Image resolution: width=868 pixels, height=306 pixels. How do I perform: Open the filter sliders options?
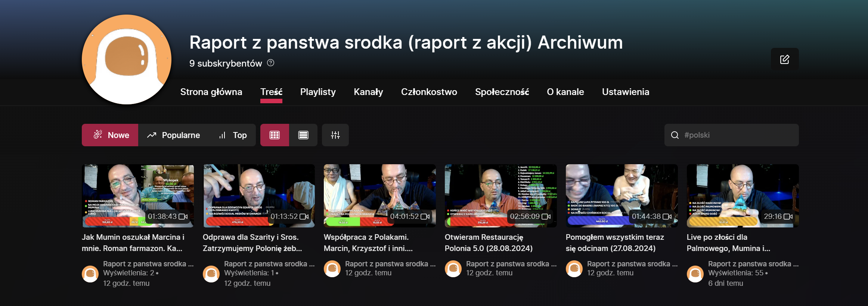tap(335, 135)
